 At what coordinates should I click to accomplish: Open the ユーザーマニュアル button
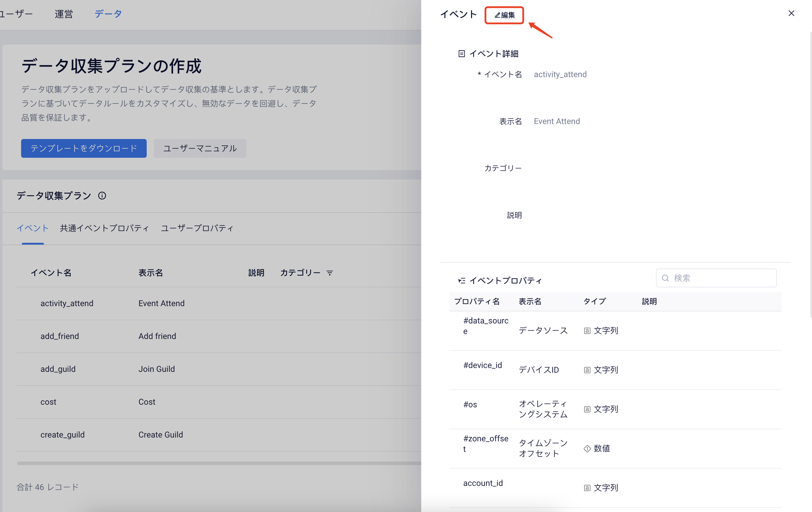coord(200,148)
